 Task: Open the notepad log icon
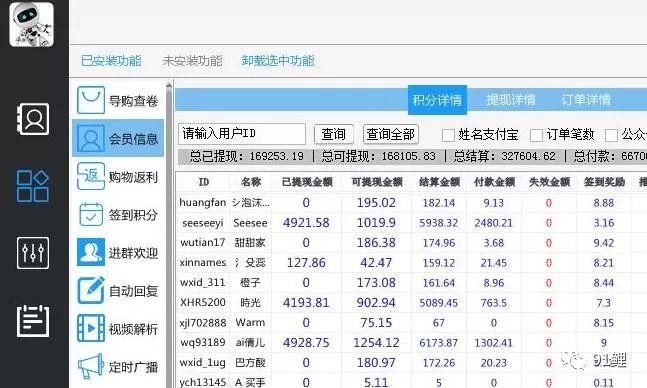[33, 321]
